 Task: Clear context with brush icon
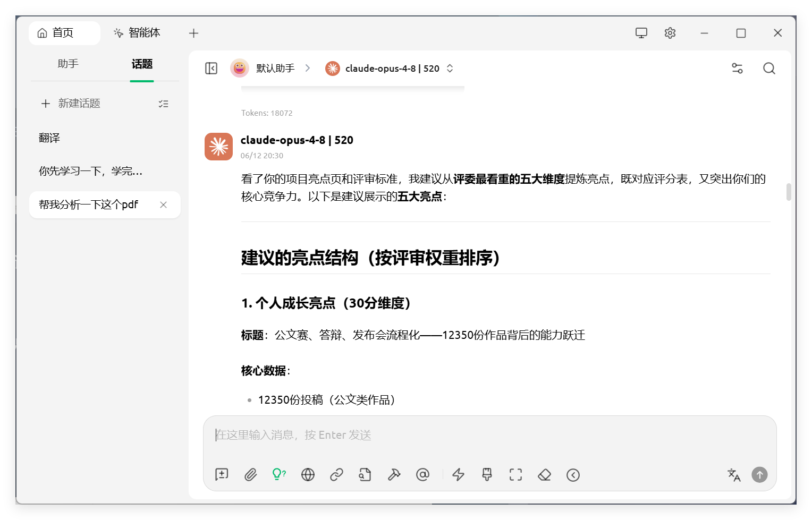[x=487, y=475]
